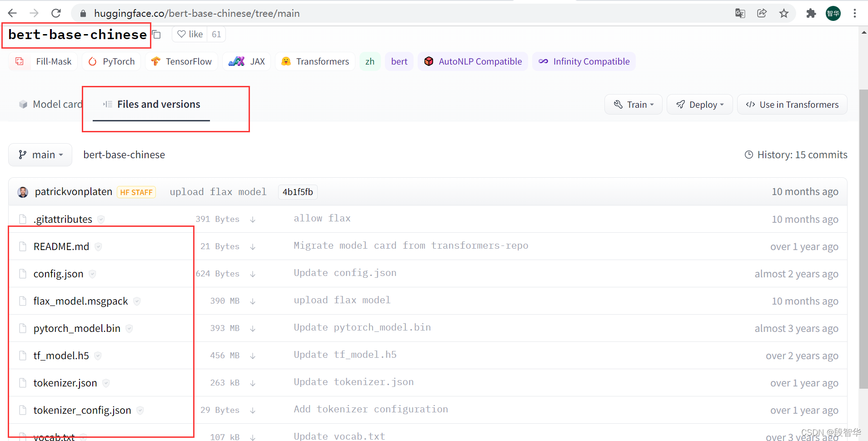Screen dimensions: 868x441
Task: Bookmark this page with the star icon
Action: coord(784,13)
